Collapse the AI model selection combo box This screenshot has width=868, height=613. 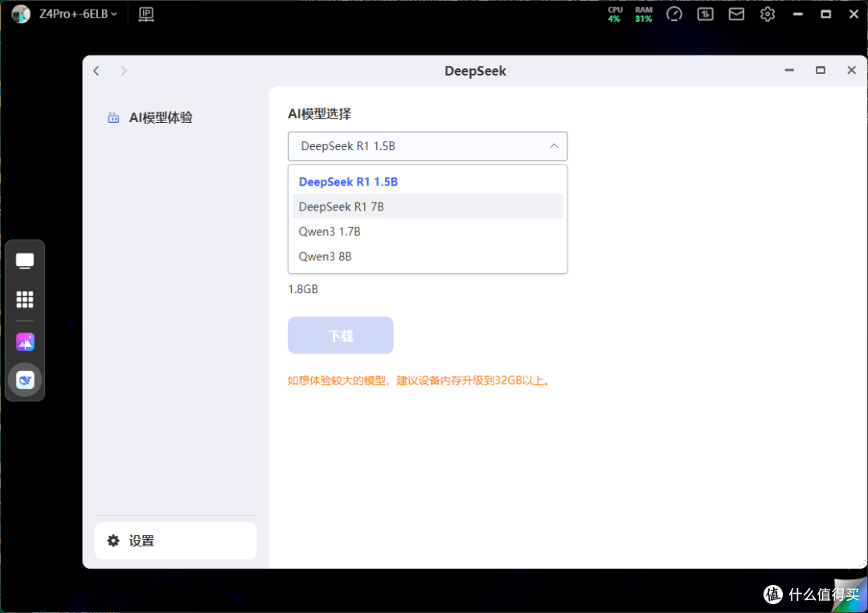(x=428, y=146)
